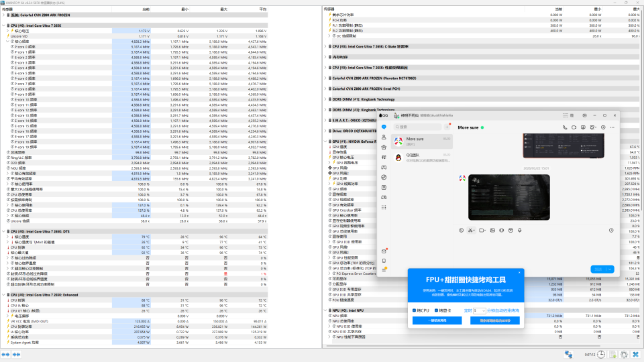
Task: Open the timer minutes dropdown
Action: (x=479, y=310)
